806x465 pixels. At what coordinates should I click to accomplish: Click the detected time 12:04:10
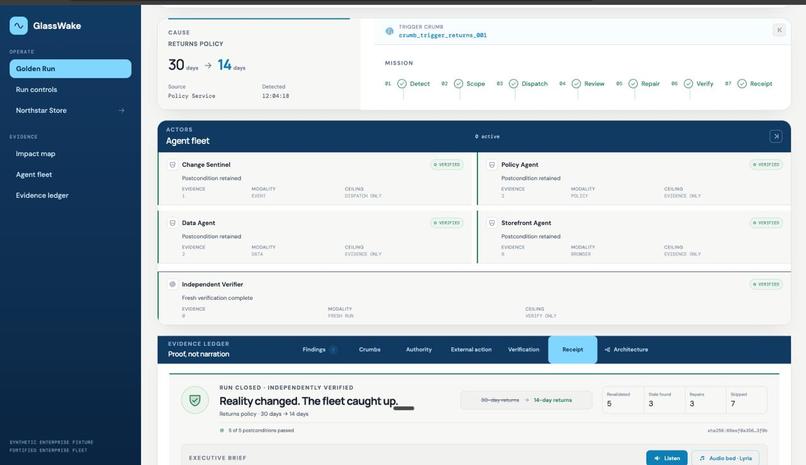click(275, 96)
